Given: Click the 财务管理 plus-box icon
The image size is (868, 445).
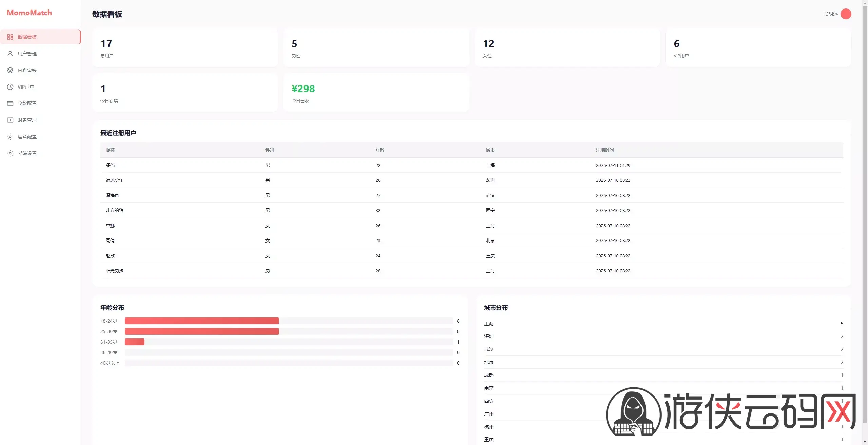Looking at the screenshot, I should (10, 120).
